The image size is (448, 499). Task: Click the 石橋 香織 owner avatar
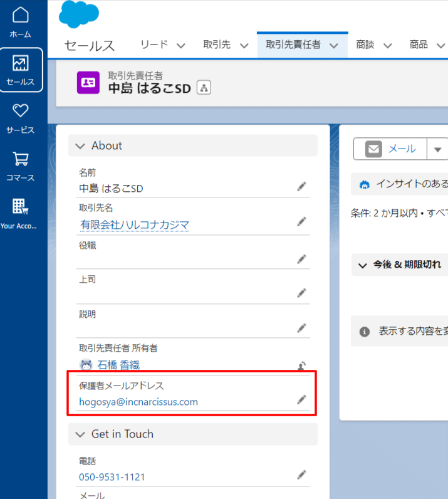click(86, 365)
